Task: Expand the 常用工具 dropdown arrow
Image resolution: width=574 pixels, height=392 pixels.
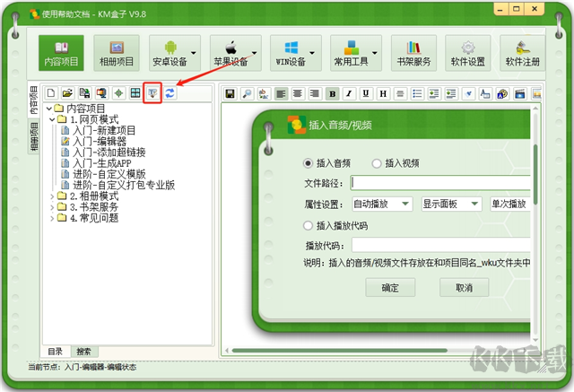Action: (x=375, y=53)
